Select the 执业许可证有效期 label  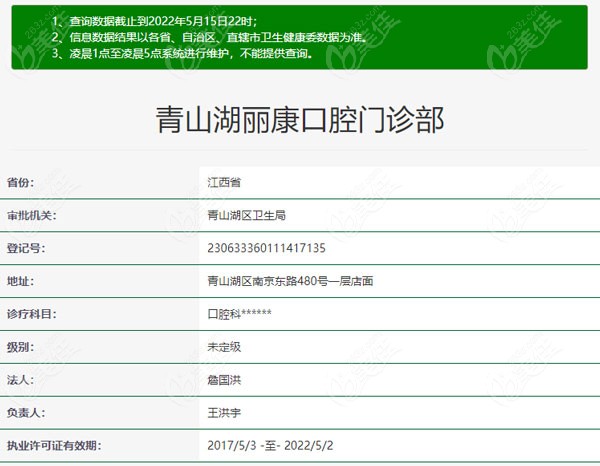pyautogui.click(x=54, y=445)
